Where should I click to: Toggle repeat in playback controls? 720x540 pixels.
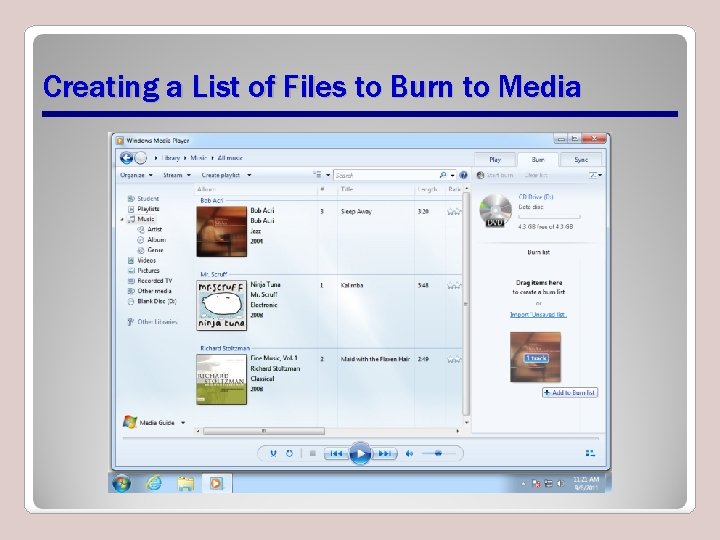pos(289,453)
